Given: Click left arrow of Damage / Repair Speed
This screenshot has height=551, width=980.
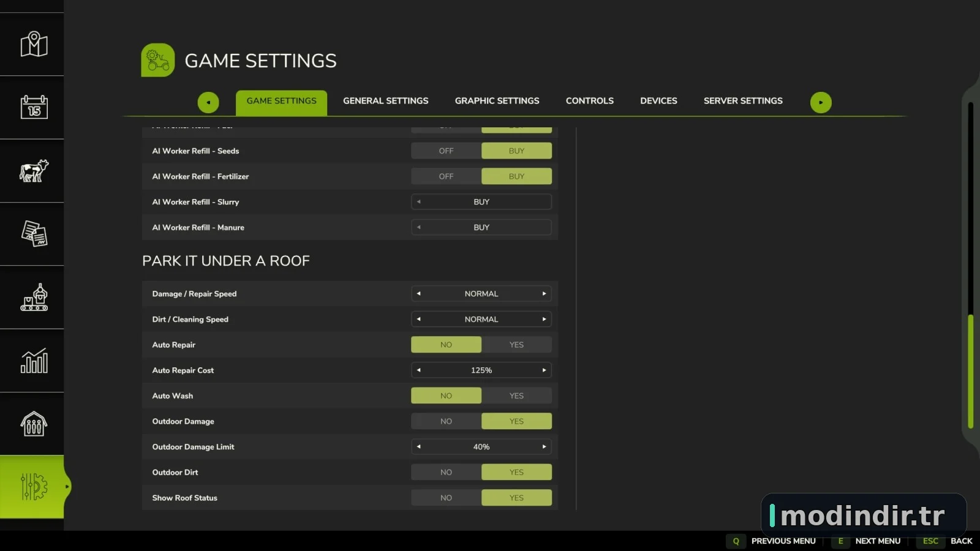Looking at the screenshot, I should (x=419, y=294).
